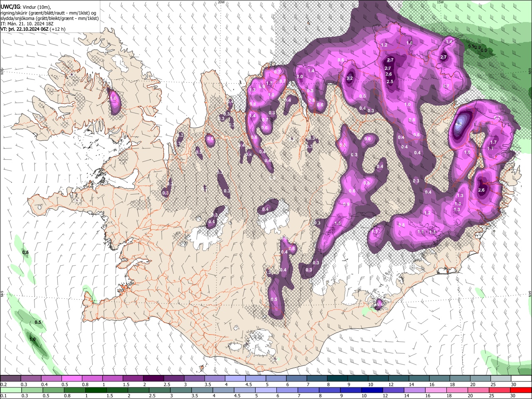
Task: Select top legend swatch between 10 and 12
Action: click(x=378, y=379)
